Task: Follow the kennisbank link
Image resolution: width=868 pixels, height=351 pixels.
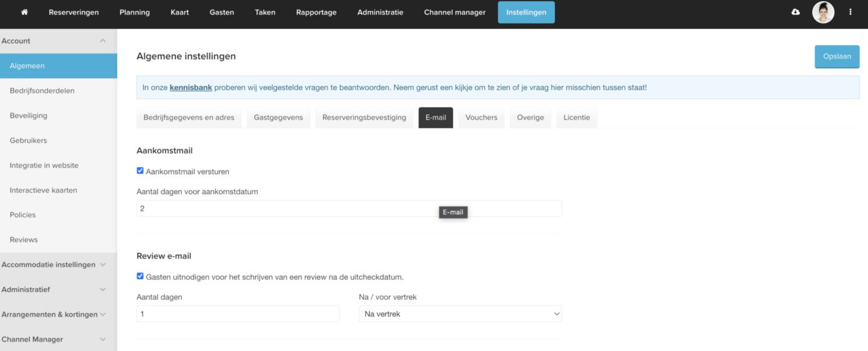Action: coord(190,87)
